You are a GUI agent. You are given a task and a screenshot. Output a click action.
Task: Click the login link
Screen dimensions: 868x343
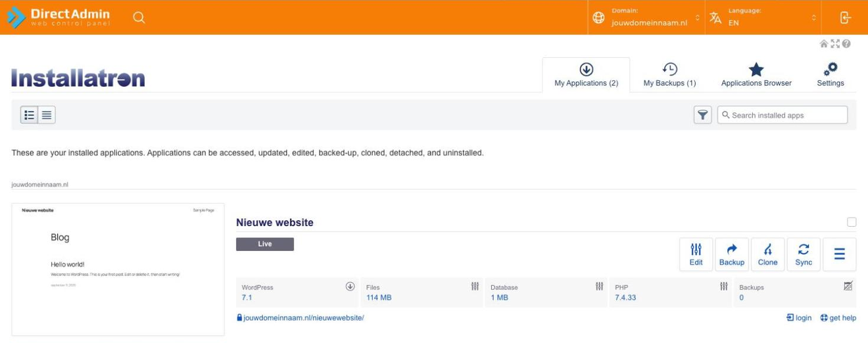pos(799,318)
